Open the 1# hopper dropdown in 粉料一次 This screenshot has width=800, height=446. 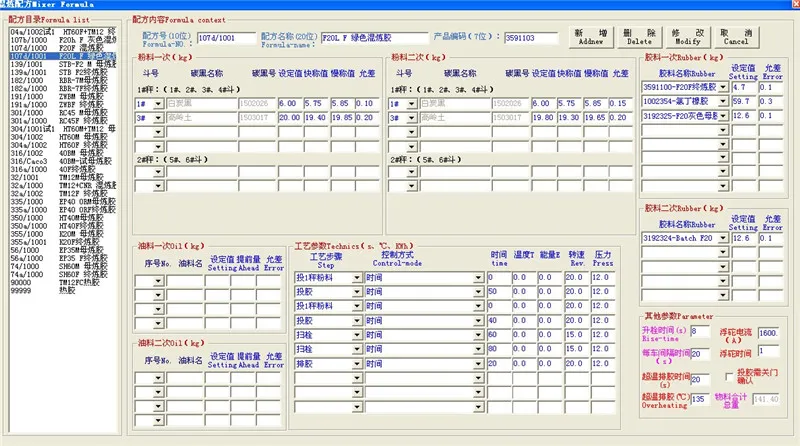click(158, 104)
